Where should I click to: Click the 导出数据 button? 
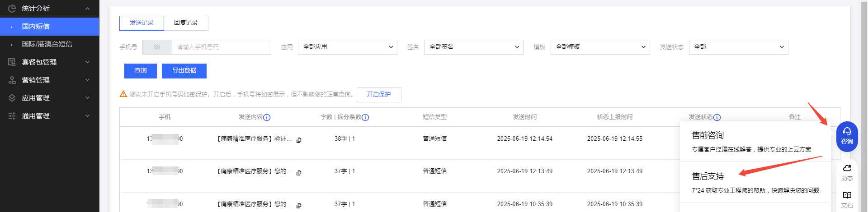[184, 71]
